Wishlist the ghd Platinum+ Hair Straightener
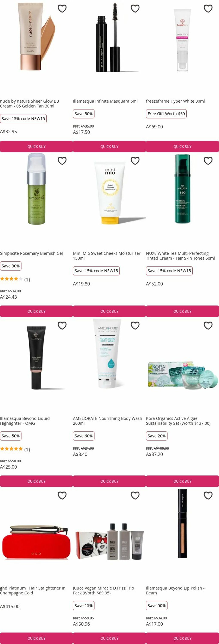Image resolution: width=219 pixels, height=644 pixels. (62, 495)
